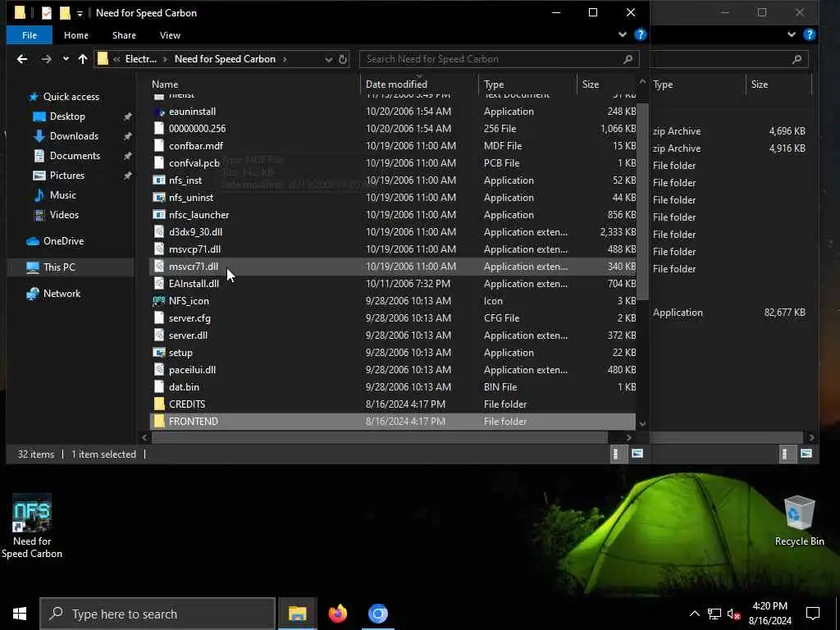Open address bar previous locations dropdown
This screenshot has height=630, width=840.
point(328,59)
